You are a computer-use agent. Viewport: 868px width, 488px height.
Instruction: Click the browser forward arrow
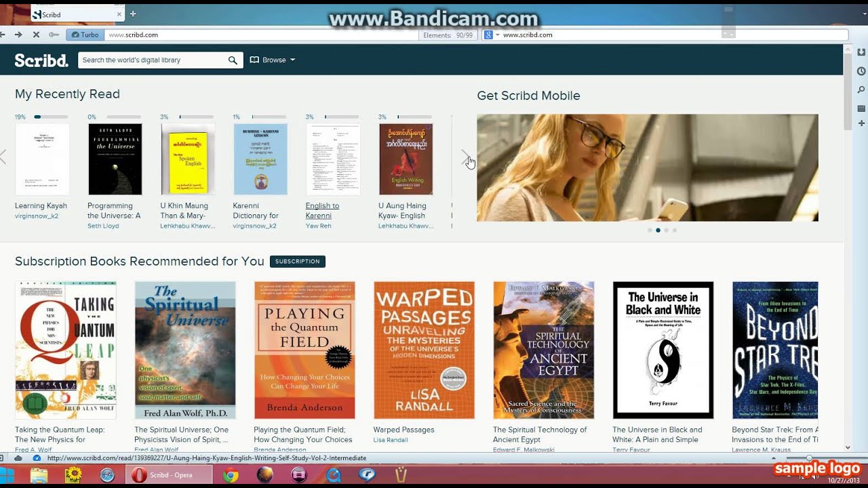(x=18, y=35)
